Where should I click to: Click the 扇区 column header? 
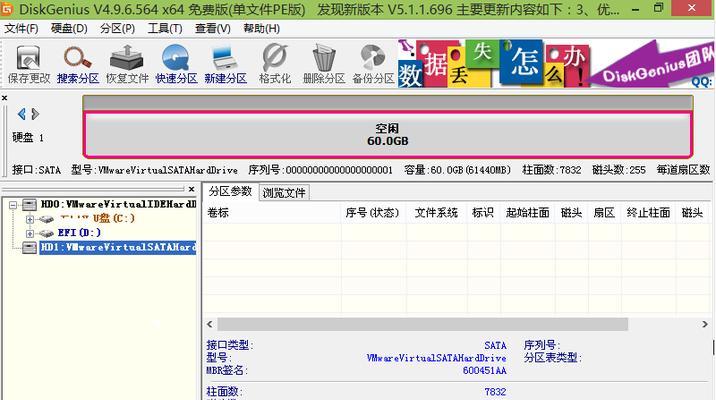(604, 212)
